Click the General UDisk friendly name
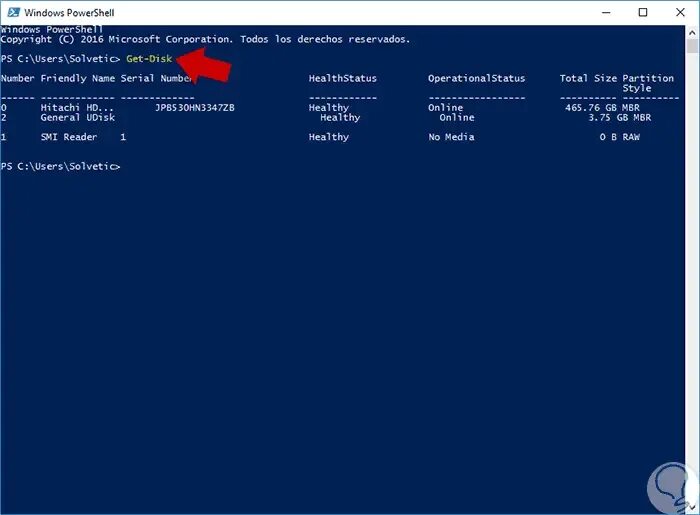The image size is (700, 515). pyautogui.click(x=78, y=117)
